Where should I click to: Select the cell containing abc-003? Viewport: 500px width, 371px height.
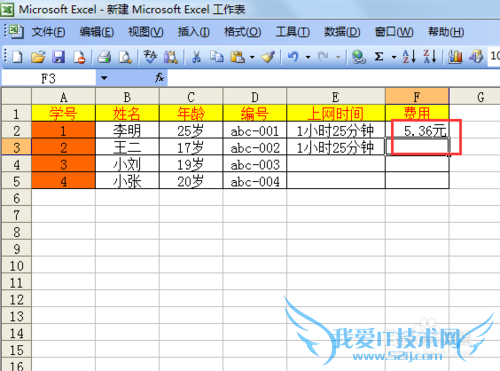255,164
